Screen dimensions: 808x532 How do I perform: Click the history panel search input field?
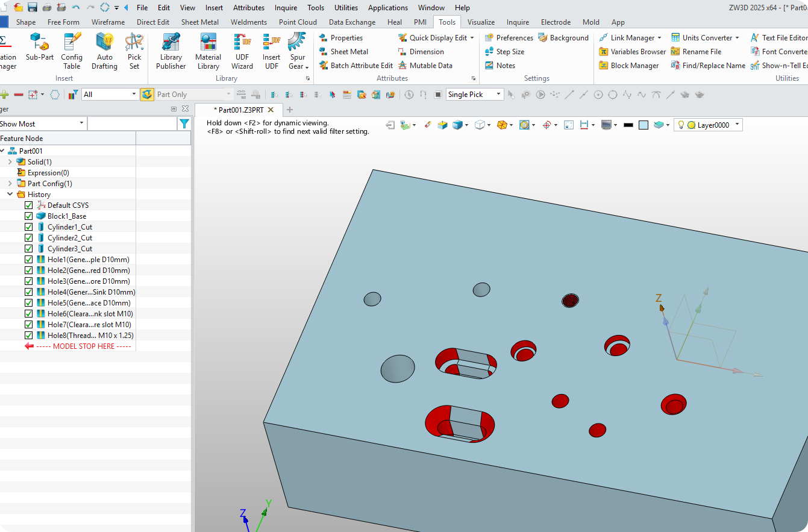click(x=132, y=124)
